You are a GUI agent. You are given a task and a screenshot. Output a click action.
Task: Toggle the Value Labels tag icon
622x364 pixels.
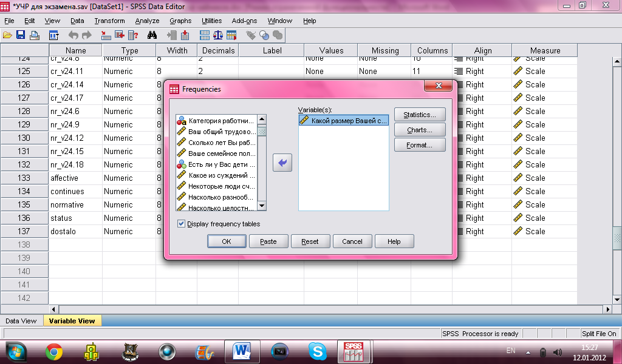(251, 35)
